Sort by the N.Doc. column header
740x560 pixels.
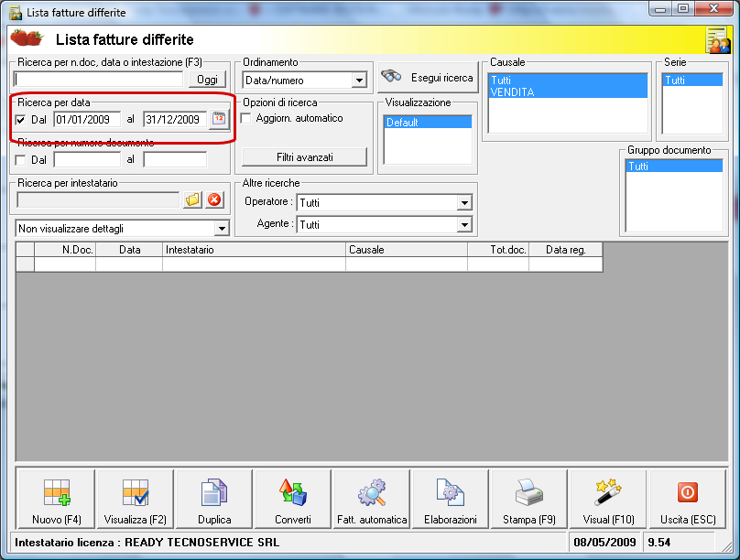(65, 250)
